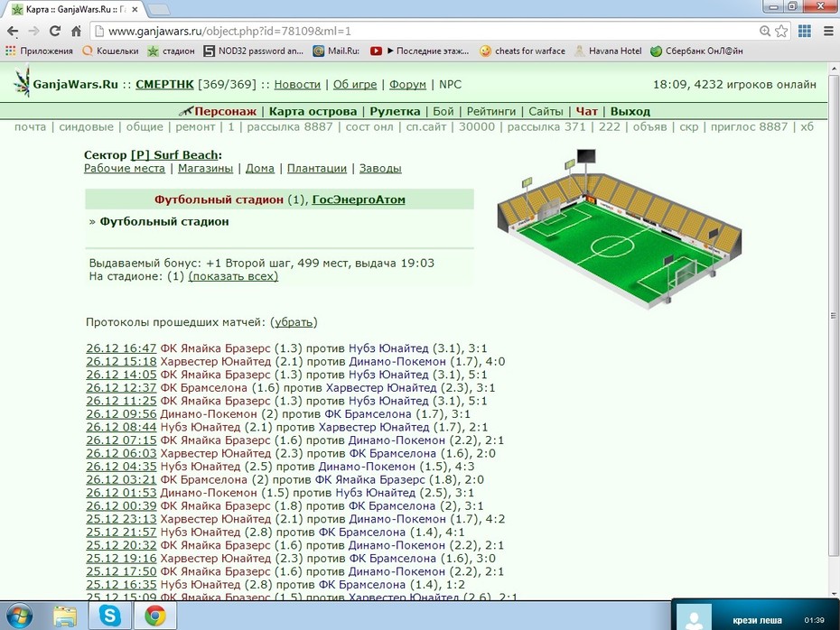
Task: Open the Mail.Ru bookmark
Action: (336, 51)
